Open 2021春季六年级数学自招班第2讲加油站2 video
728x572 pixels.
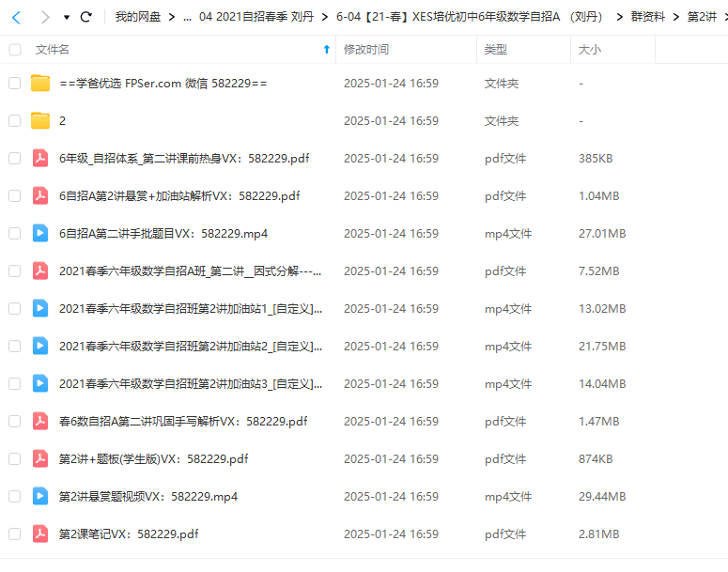(x=191, y=346)
